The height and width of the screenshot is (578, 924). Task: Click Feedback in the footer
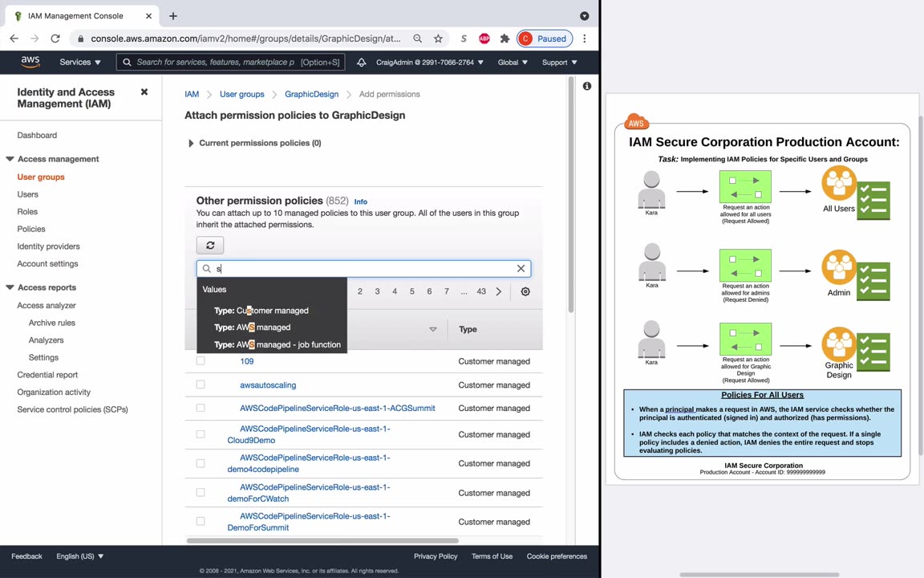26,556
